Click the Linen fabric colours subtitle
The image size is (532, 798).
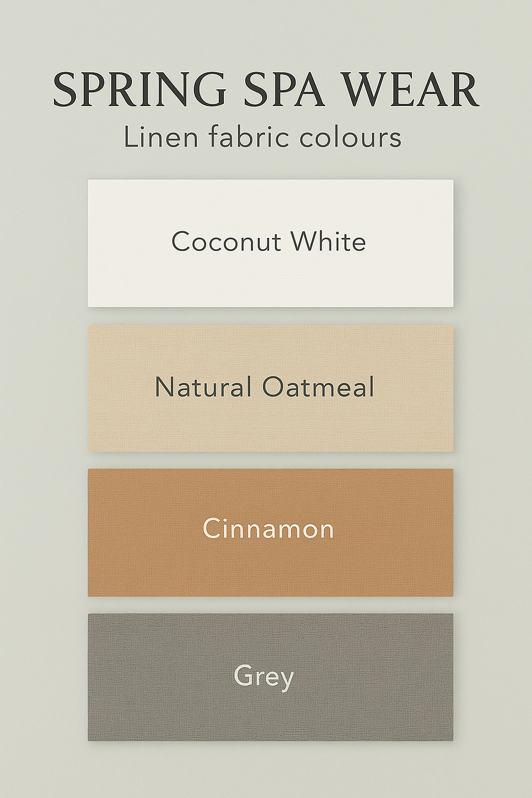[x=262, y=138]
